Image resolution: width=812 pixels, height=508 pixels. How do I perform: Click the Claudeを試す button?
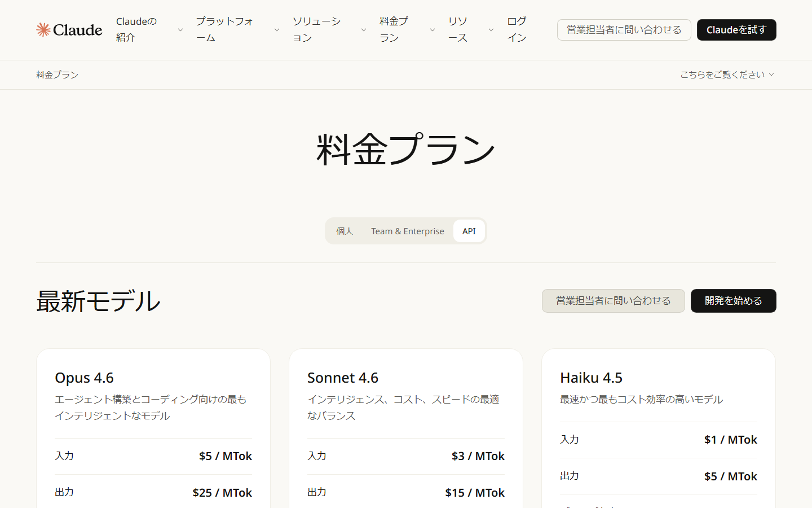(x=736, y=30)
